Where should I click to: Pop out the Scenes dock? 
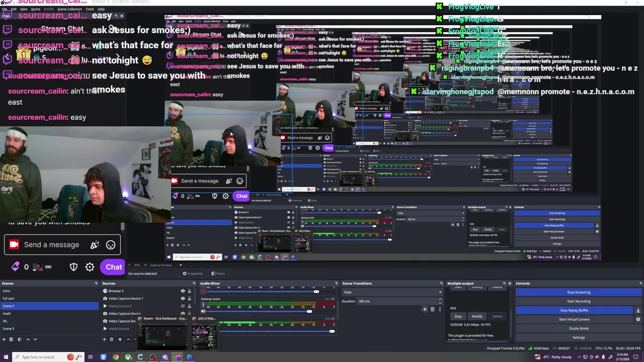point(96,283)
